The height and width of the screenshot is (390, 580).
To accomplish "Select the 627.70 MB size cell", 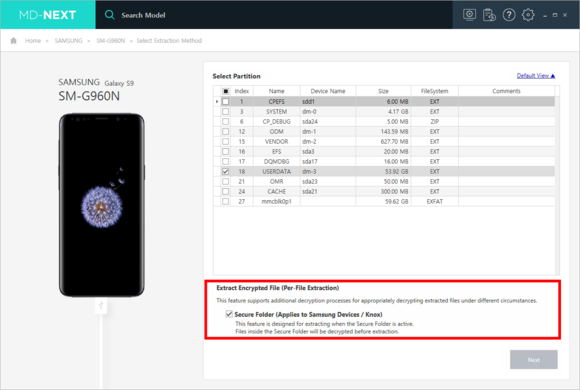I will click(383, 141).
